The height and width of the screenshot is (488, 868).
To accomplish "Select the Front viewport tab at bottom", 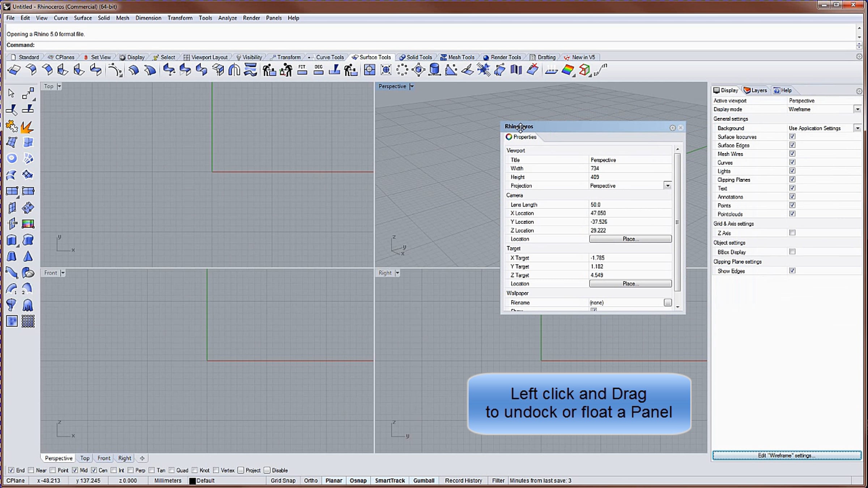I will 104,458.
